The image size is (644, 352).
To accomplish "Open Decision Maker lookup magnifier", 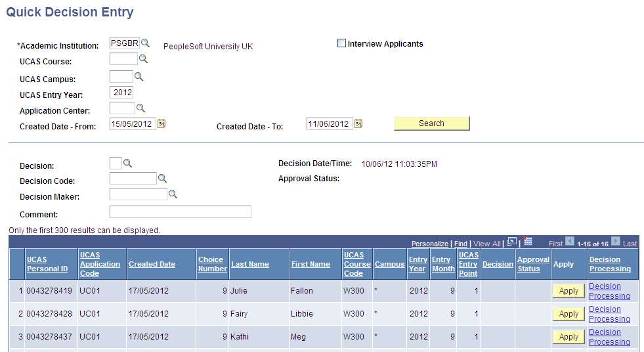I will (x=173, y=194).
